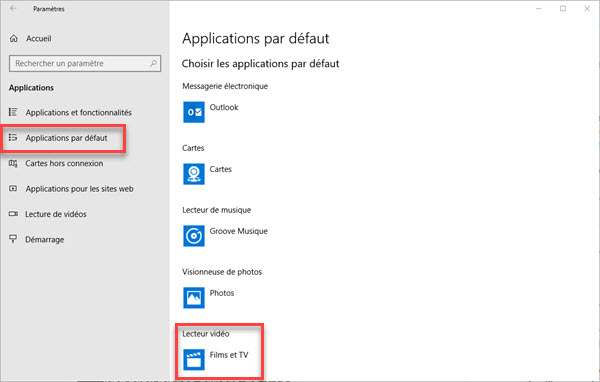Click the Photos app icon
Viewport: 600px width, 382px height.
point(194,297)
